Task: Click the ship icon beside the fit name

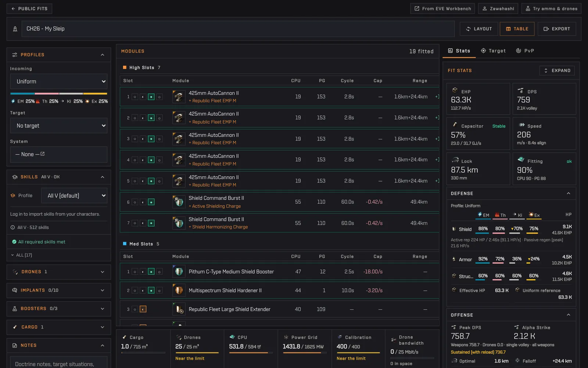Action: pyautogui.click(x=15, y=29)
